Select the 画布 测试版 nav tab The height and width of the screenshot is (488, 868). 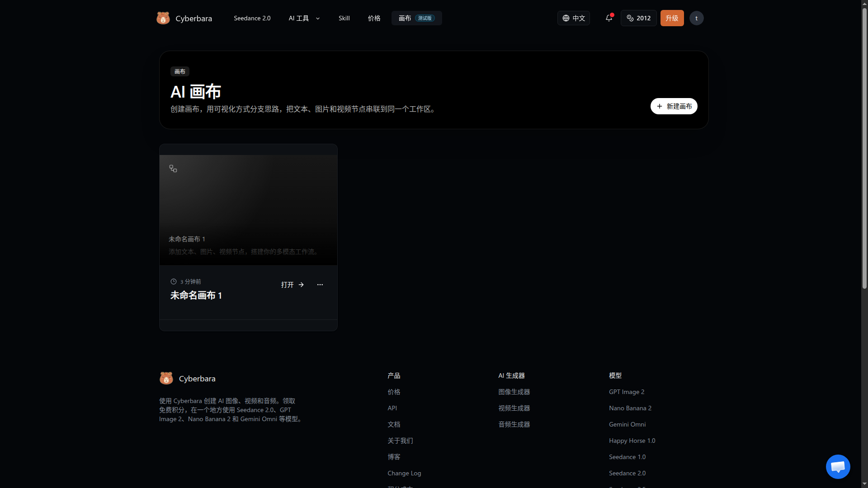pyautogui.click(x=416, y=18)
